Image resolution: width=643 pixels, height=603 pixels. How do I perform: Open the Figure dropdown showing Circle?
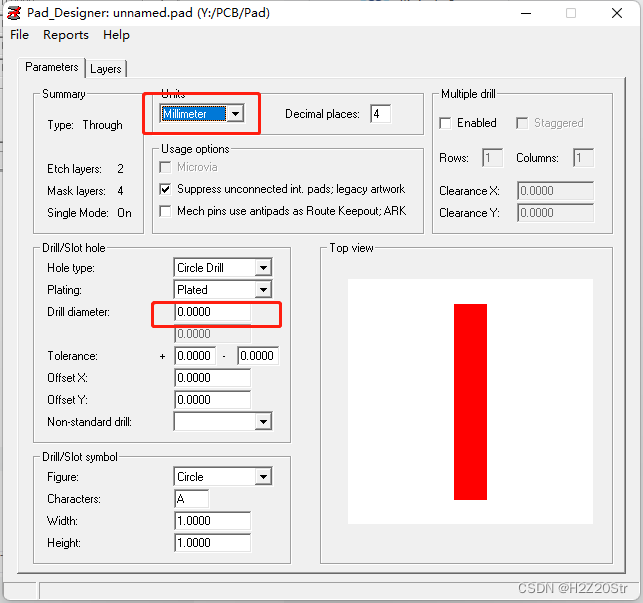pyautogui.click(x=223, y=477)
